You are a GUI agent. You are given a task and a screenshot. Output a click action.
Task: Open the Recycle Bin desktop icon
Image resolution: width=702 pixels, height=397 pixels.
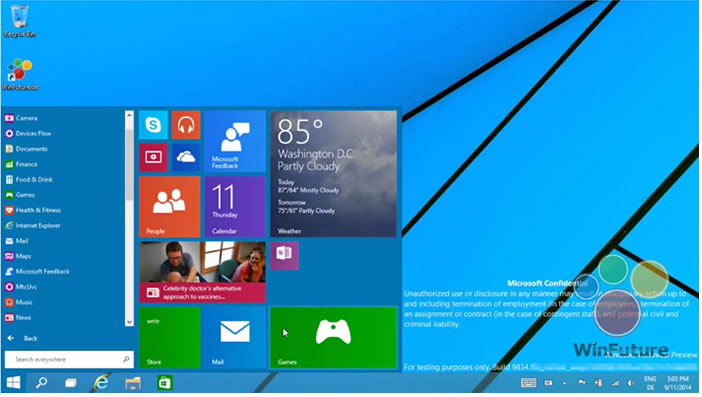[19, 21]
